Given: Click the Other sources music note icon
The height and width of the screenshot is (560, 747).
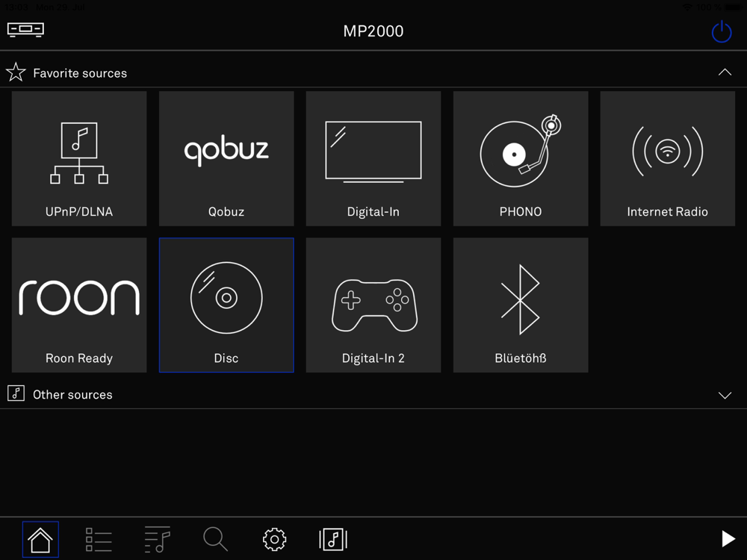Looking at the screenshot, I should pyautogui.click(x=16, y=393).
